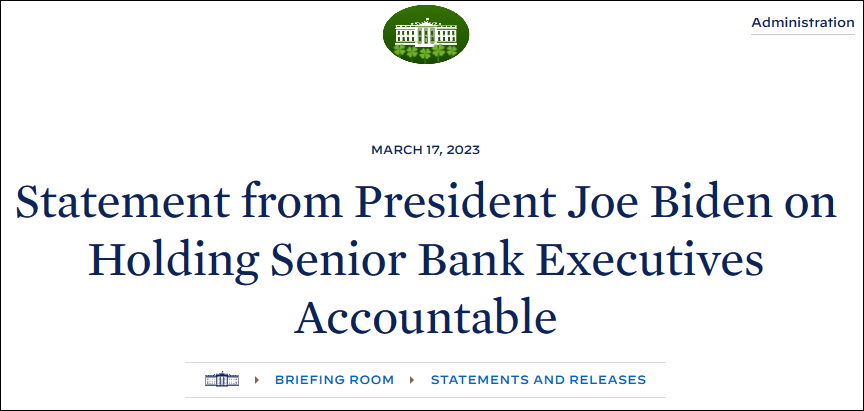Open the Briefing Room link
The image size is (864, 411).
click(334, 380)
